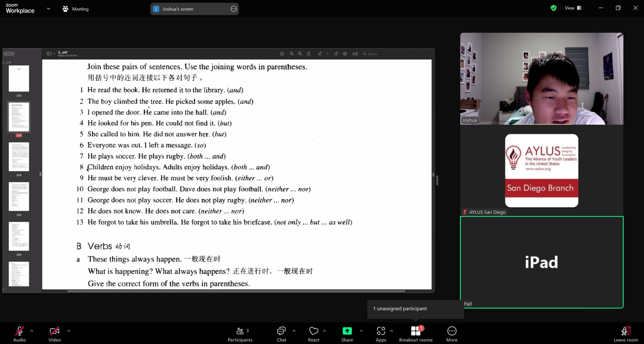Click 'Give the correct form of the verbs' line

169,284
